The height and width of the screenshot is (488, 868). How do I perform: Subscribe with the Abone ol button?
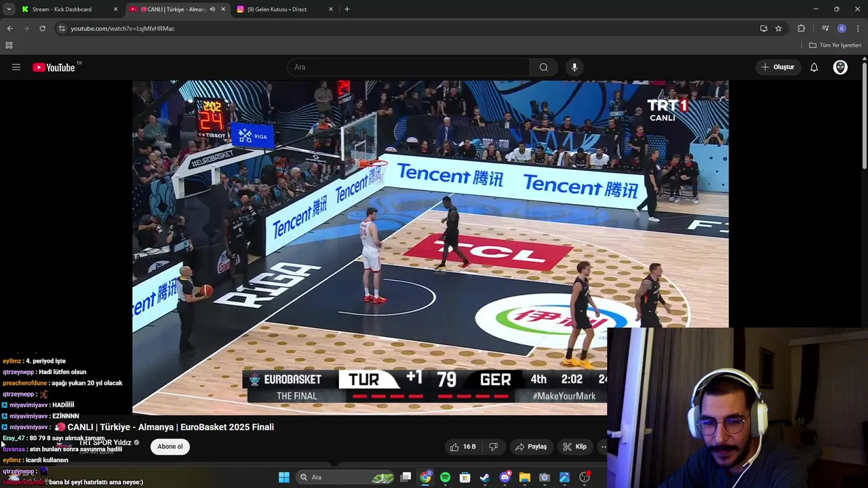[x=170, y=447]
